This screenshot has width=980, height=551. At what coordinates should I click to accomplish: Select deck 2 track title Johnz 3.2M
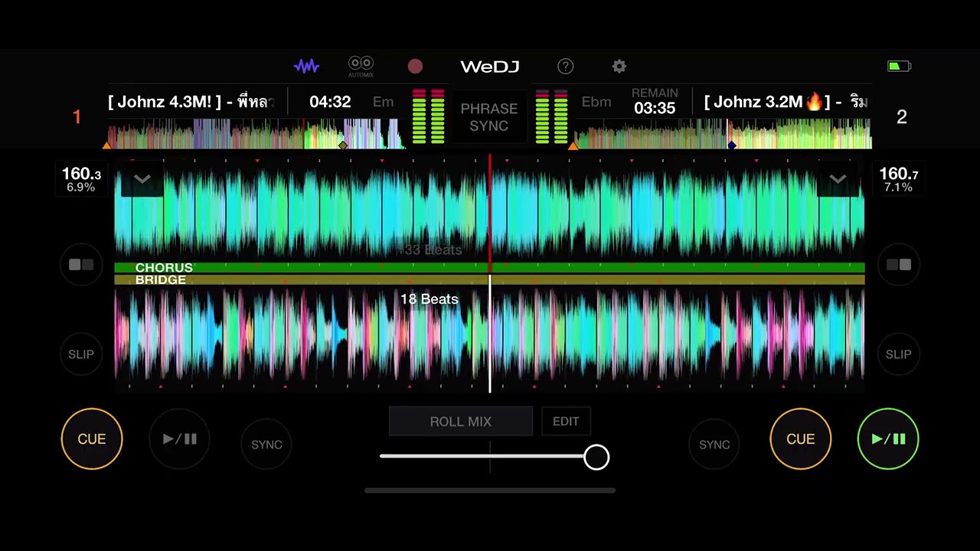pos(786,102)
